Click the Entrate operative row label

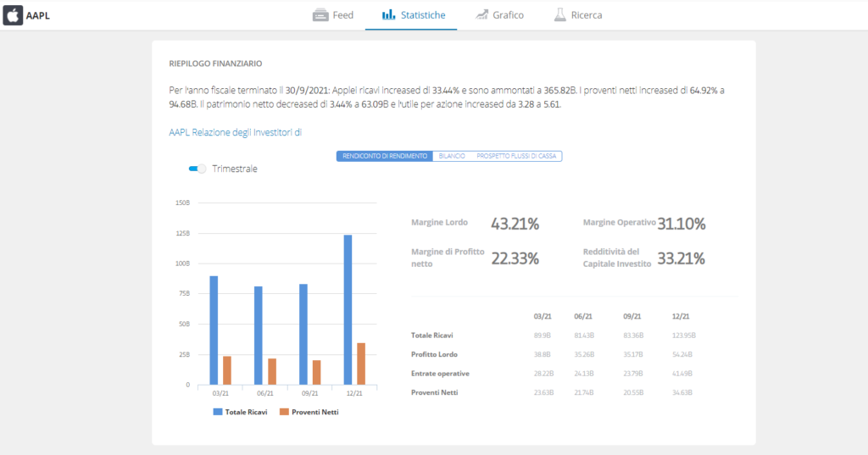(440, 374)
